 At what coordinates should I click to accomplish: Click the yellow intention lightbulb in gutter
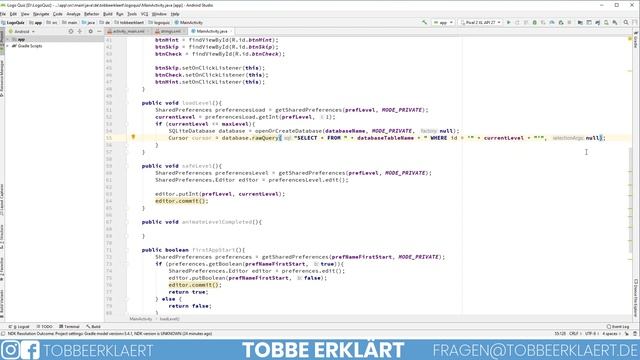[x=133, y=137]
